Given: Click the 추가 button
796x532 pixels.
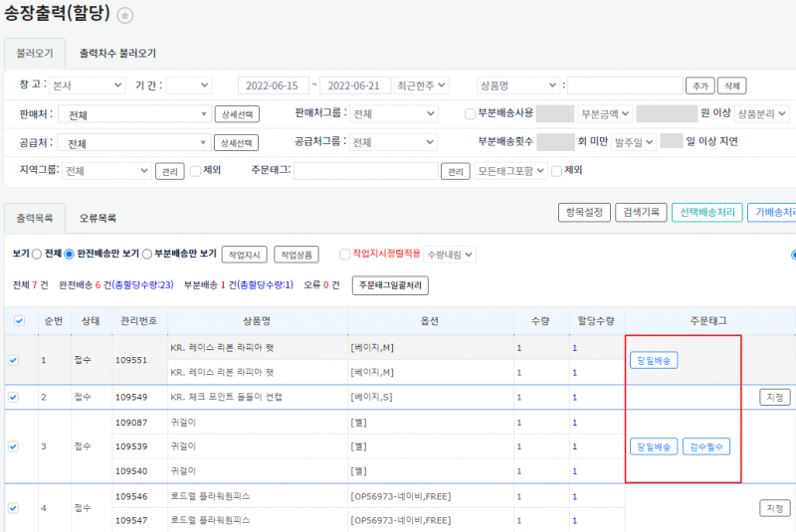Looking at the screenshot, I should click(700, 86).
